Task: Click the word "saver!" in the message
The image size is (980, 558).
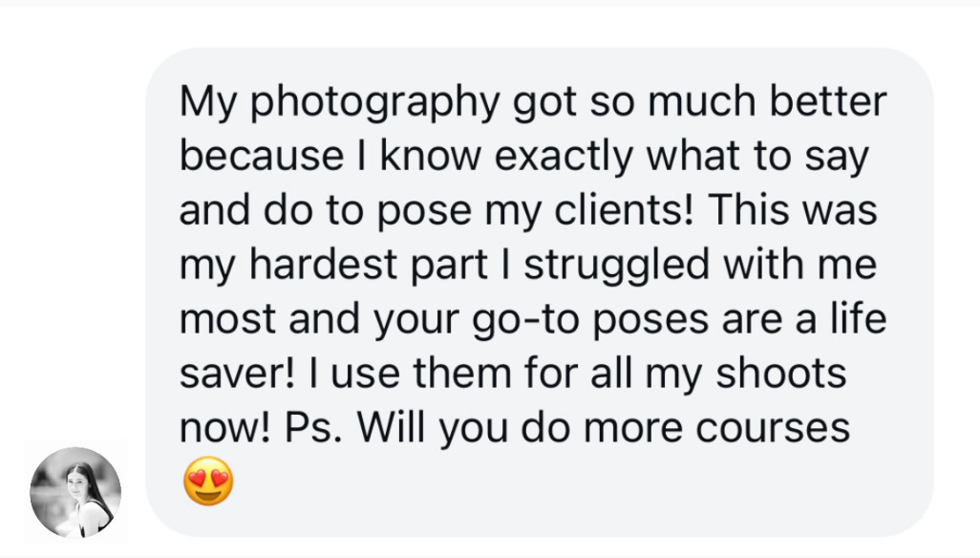Action: click(x=237, y=375)
